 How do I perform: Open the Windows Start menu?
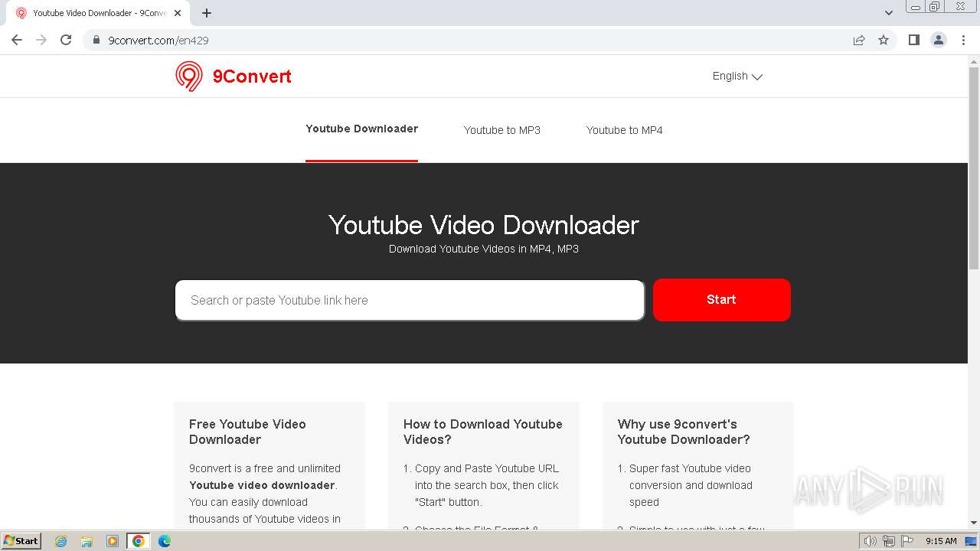pos(21,541)
